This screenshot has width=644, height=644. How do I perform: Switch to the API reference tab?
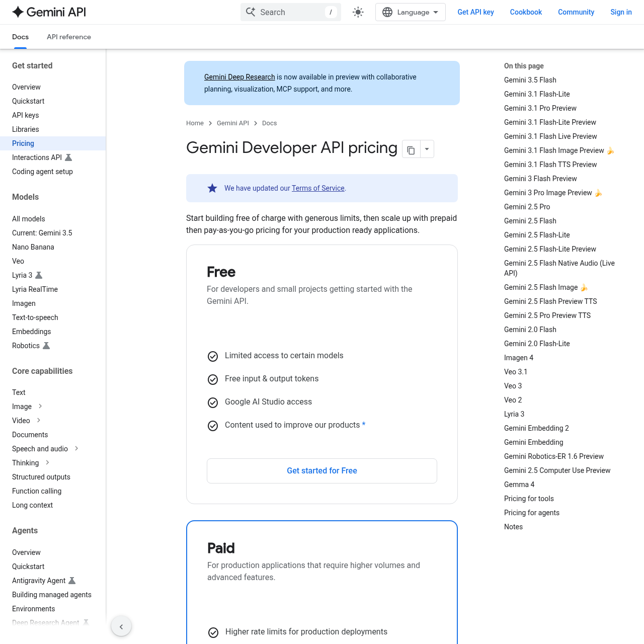pyautogui.click(x=69, y=37)
